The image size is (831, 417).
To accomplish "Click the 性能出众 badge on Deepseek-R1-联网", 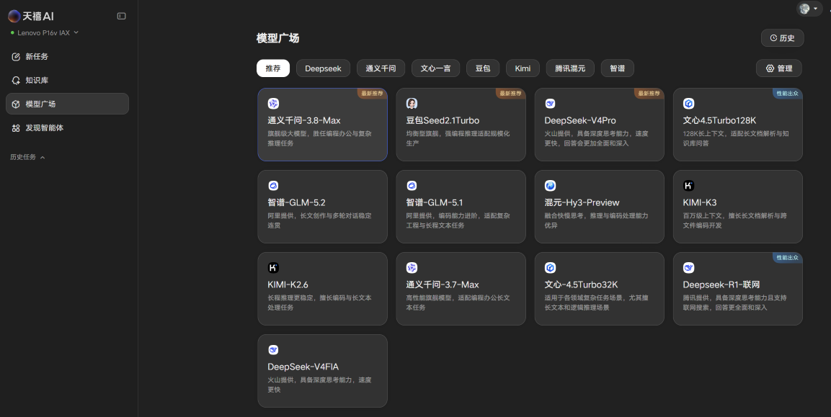I will pyautogui.click(x=787, y=258).
